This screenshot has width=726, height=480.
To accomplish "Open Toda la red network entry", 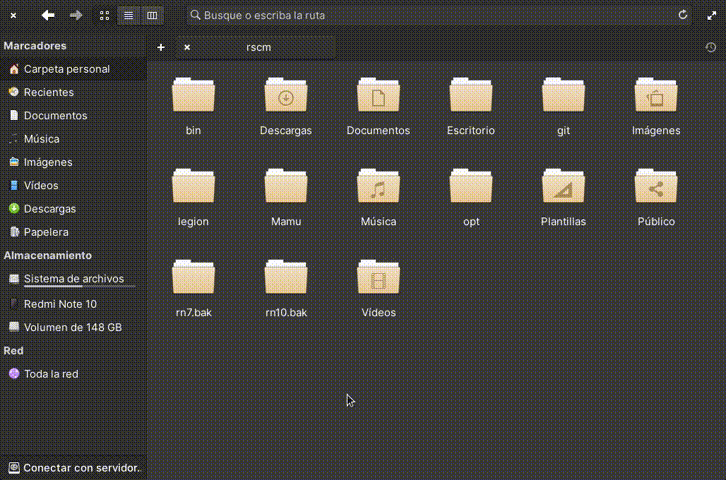I will [73, 374].
